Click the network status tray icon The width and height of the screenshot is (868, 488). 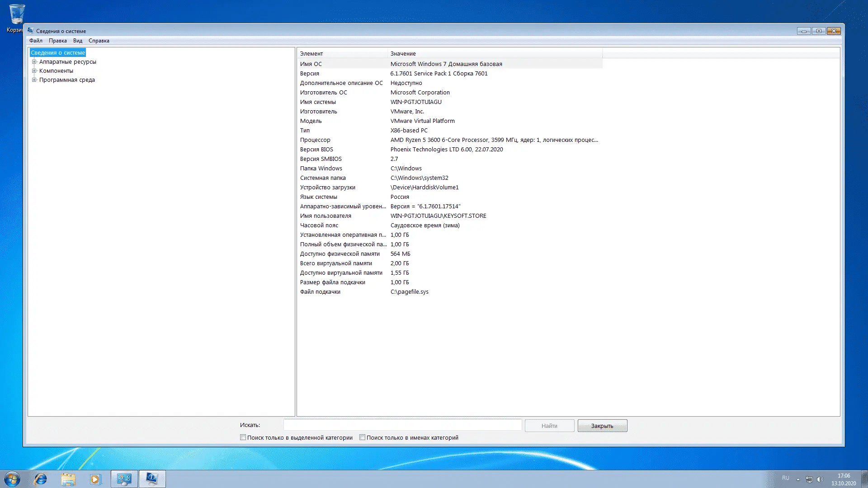click(x=809, y=479)
